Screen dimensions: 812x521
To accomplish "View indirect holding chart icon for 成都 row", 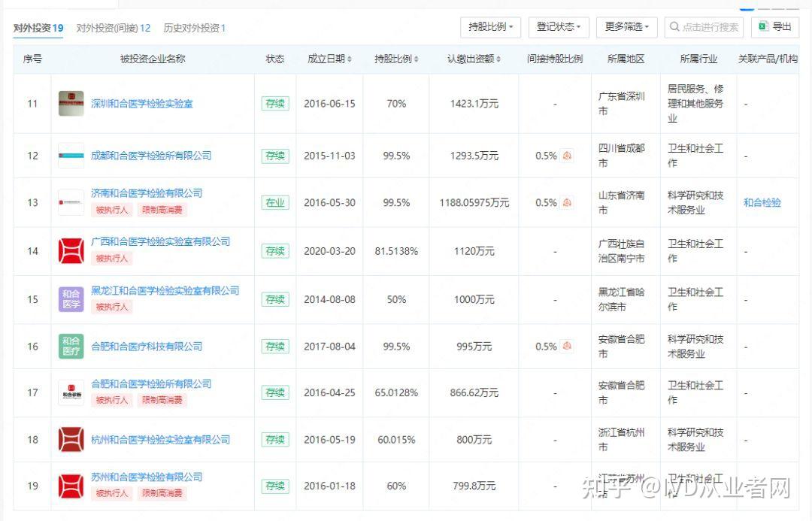I will [x=567, y=156].
